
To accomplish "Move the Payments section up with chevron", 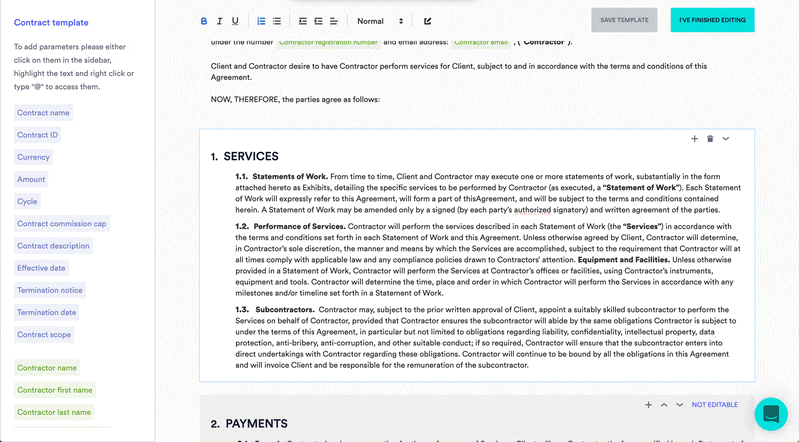I will point(664,405).
